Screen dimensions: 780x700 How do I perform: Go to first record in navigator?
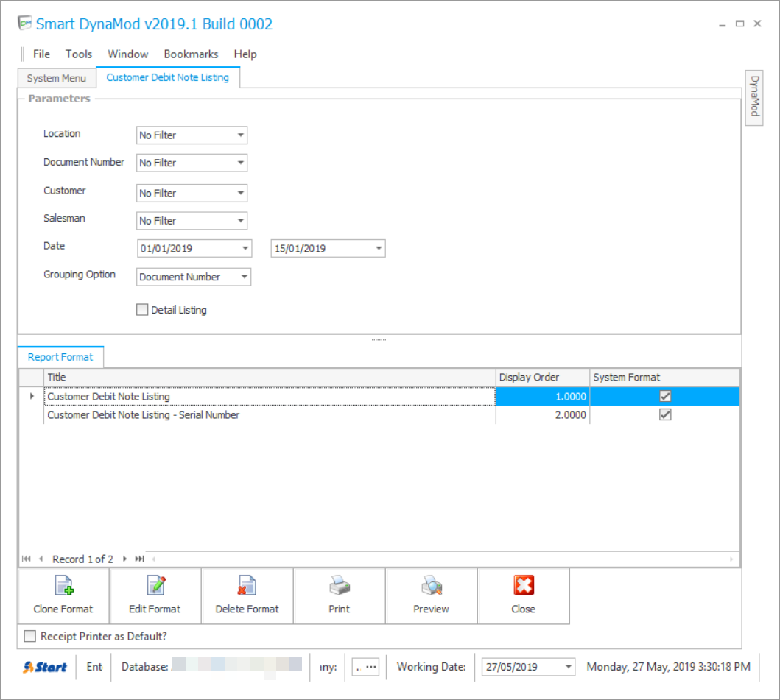coord(27,559)
